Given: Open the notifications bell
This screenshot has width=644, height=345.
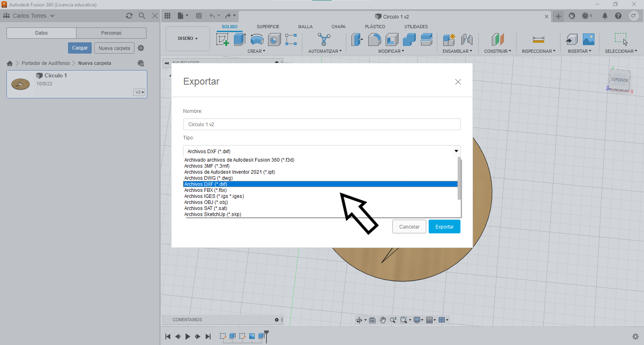Looking at the screenshot, I should tap(605, 16).
